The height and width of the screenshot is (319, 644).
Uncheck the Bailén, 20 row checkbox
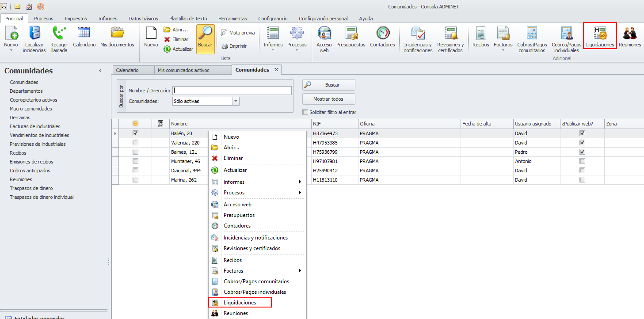(x=136, y=133)
